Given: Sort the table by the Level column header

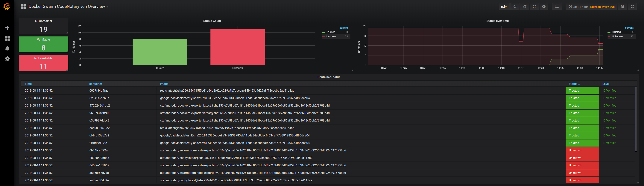Looking at the screenshot, I should (x=606, y=84).
